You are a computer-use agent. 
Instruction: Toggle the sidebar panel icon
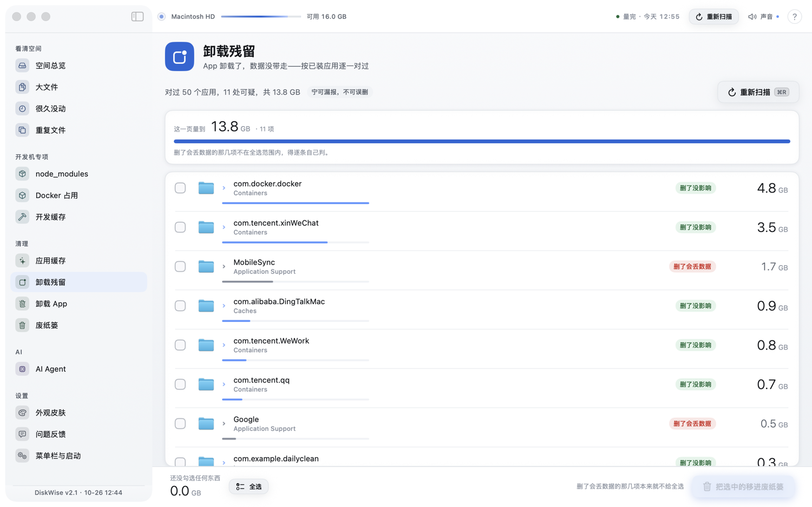[137, 17]
